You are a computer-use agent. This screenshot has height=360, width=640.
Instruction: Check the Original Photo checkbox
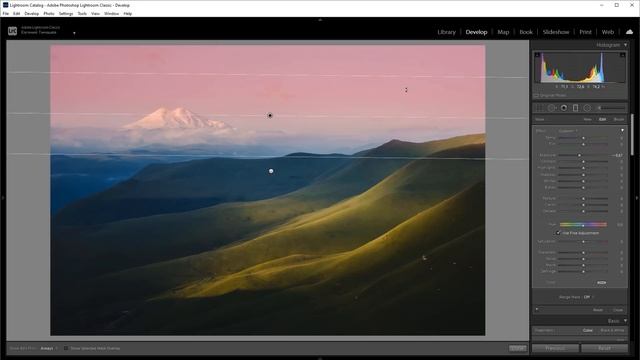pyautogui.click(x=536, y=96)
